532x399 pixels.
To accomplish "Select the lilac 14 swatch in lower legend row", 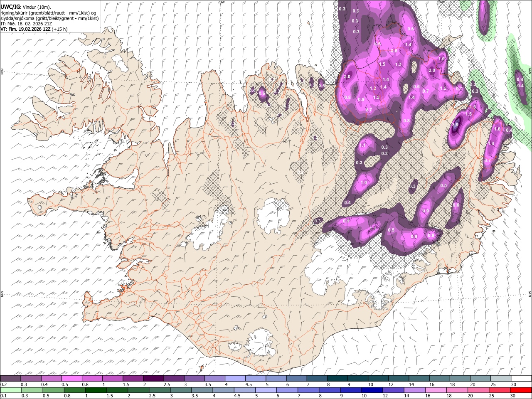I will coord(415,390).
